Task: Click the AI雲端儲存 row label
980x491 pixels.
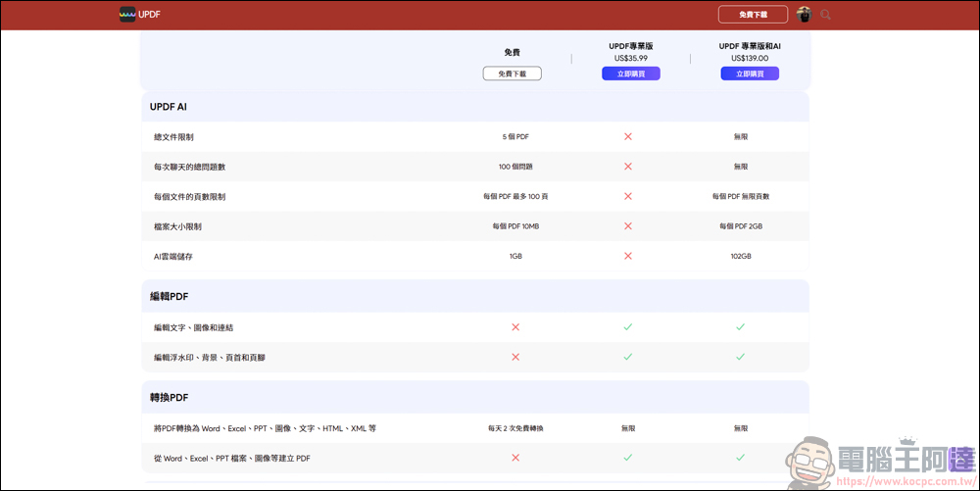Action: point(173,257)
